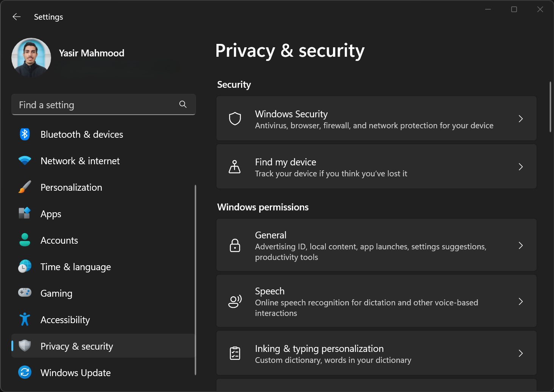Click the Personalization paintbrush icon
The image size is (554, 392).
25,187
